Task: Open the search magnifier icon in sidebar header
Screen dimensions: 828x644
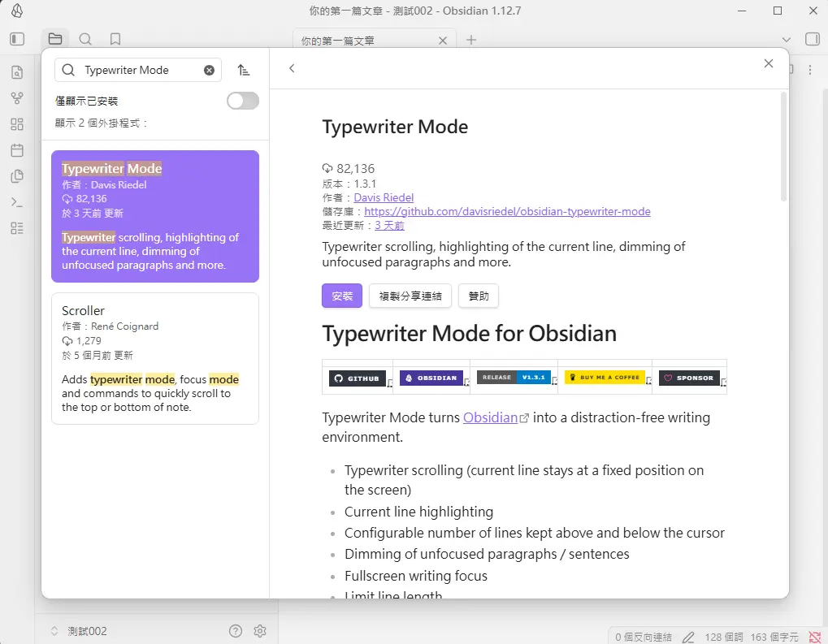Action: pyautogui.click(x=85, y=39)
